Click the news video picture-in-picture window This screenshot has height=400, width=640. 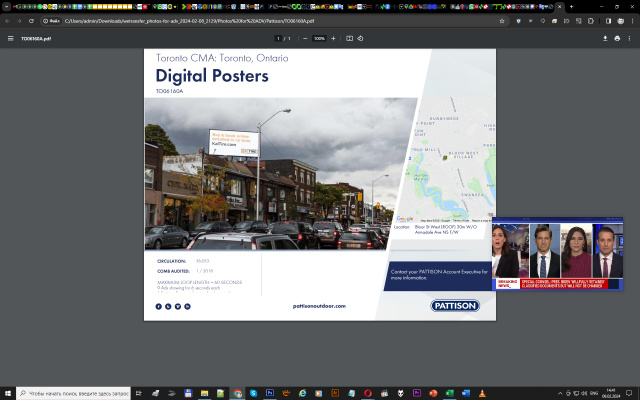point(557,255)
